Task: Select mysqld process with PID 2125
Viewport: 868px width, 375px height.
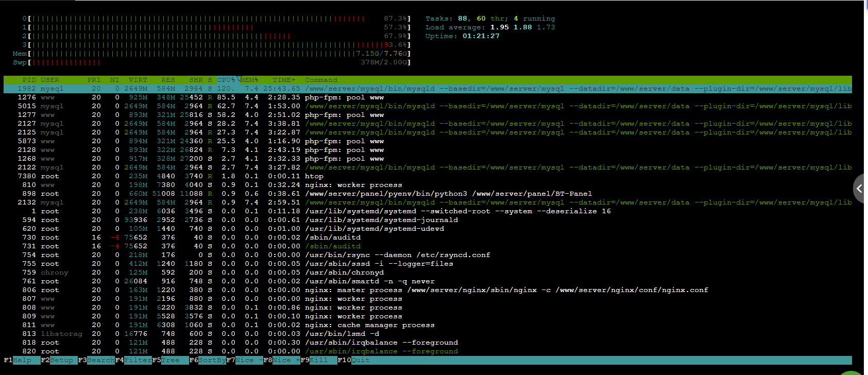Action: coord(428,132)
